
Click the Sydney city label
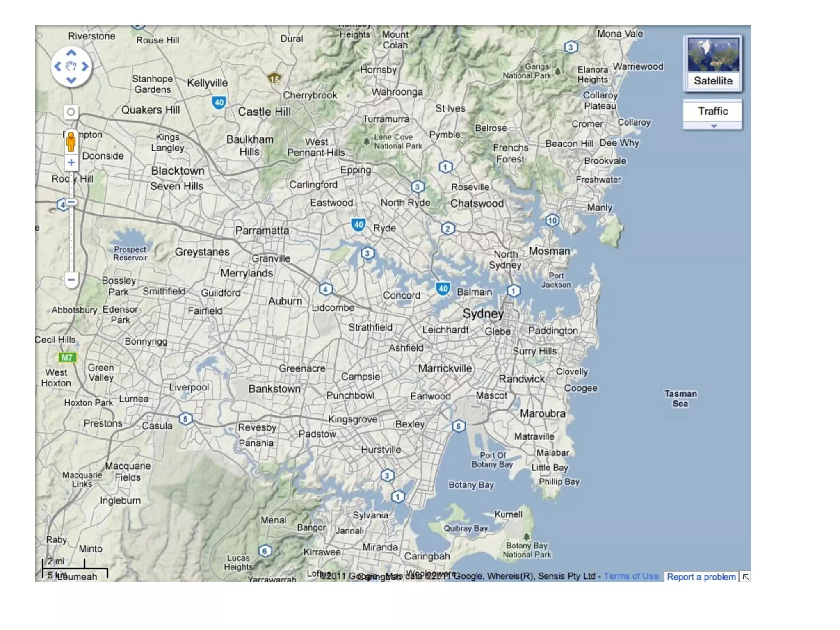483,314
